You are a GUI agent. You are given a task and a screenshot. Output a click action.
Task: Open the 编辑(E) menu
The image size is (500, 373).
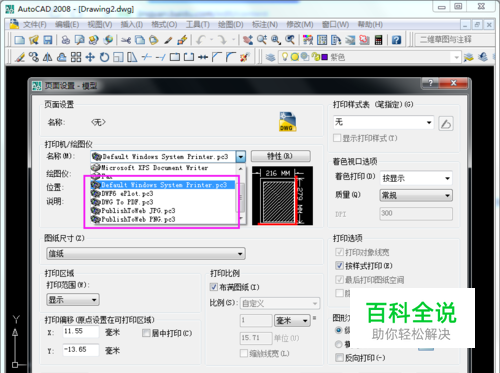(x=67, y=24)
